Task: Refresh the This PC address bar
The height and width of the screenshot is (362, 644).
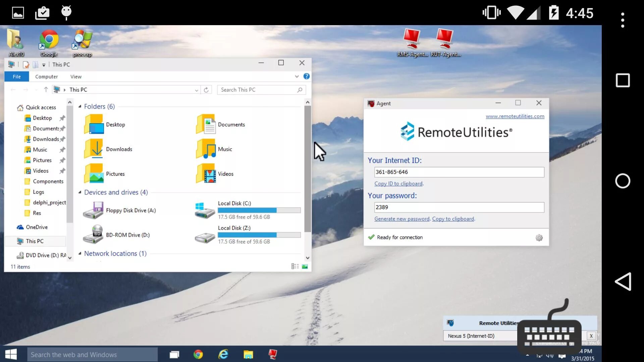Action: point(206,90)
